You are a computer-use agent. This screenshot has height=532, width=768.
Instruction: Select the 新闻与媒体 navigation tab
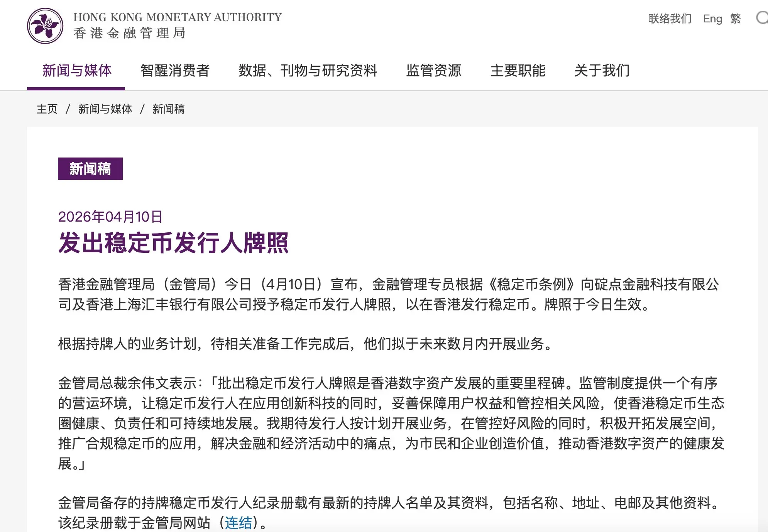point(77,71)
